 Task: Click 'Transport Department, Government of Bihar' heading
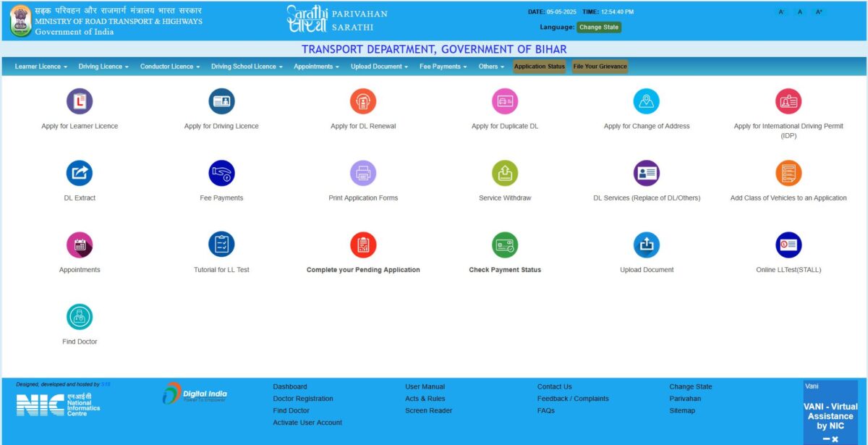pyautogui.click(x=434, y=49)
